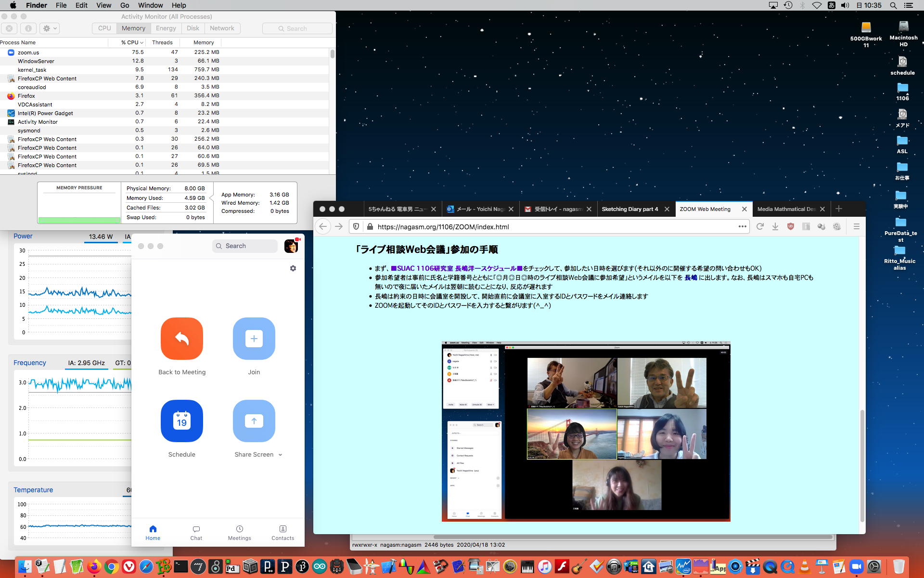Click the Firefox reload page icon
Screen dimensions: 924x578
pyautogui.click(x=760, y=226)
